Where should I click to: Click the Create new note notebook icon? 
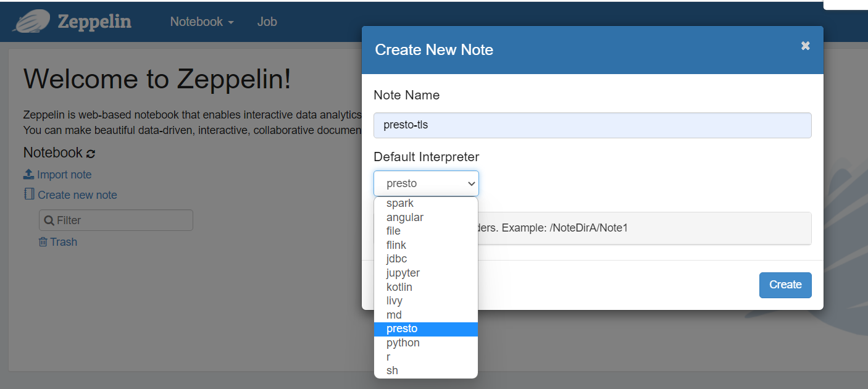point(29,194)
